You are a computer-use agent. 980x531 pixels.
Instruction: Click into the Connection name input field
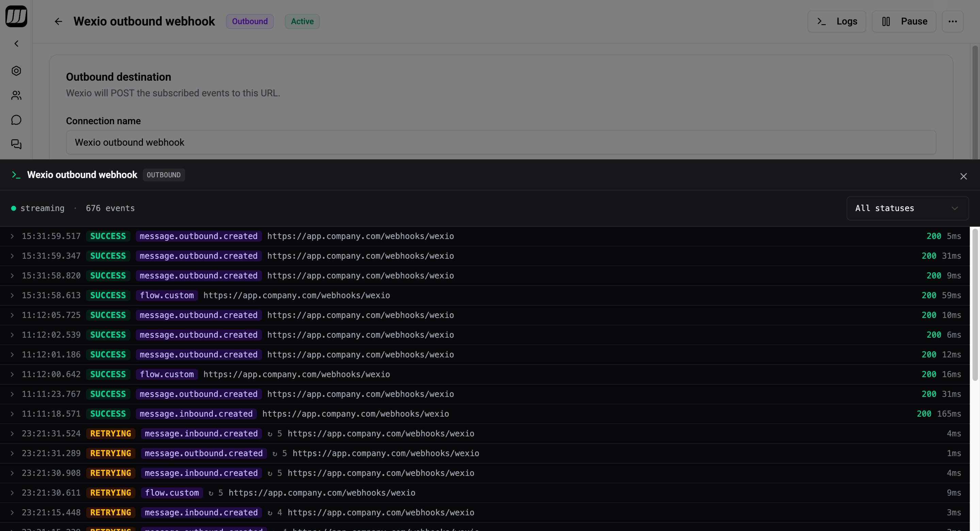click(501, 142)
